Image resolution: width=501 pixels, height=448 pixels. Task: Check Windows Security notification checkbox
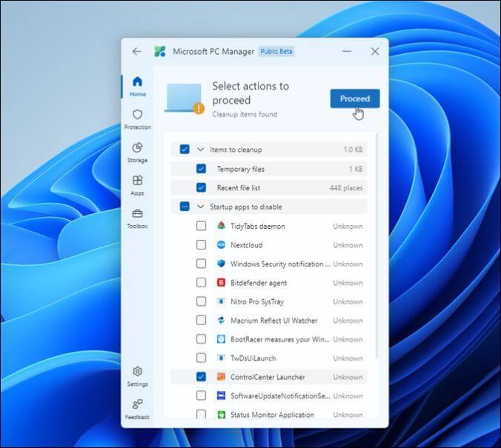point(201,264)
